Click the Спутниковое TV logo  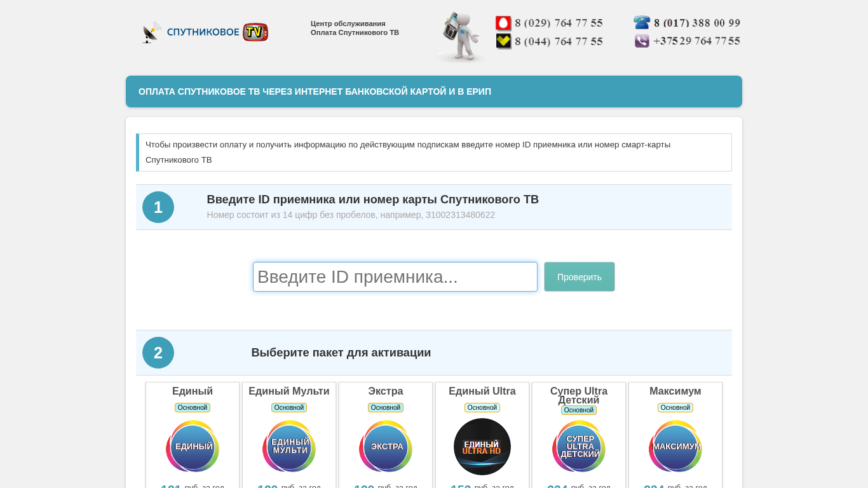pyautogui.click(x=205, y=32)
